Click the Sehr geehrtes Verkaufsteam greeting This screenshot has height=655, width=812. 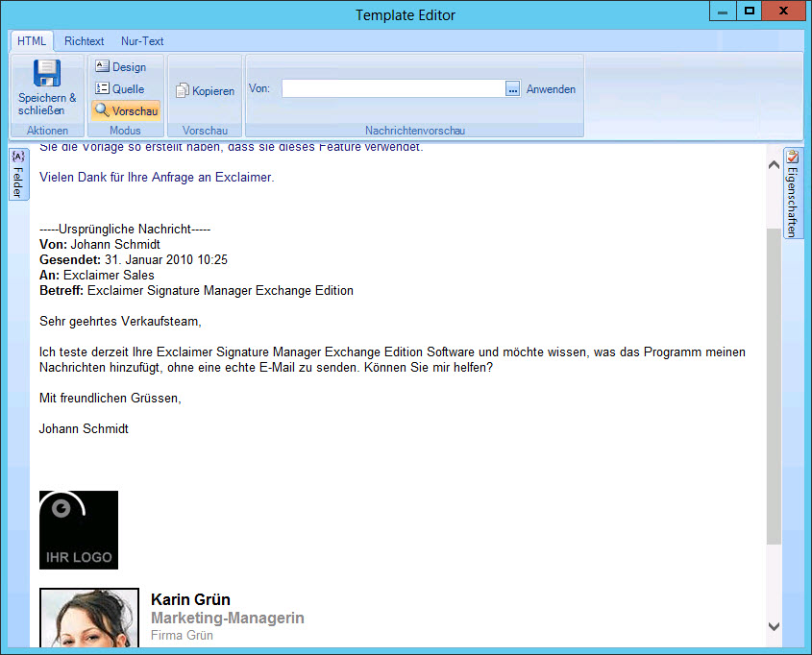[x=120, y=322]
